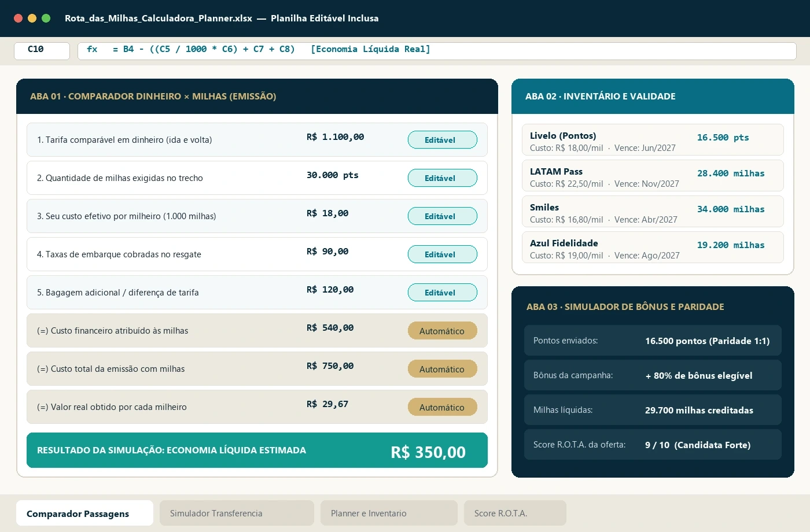Screen dimensions: 810x532
Task: Select the R$ 1.100,00 tariff value
Action: click(x=336, y=137)
